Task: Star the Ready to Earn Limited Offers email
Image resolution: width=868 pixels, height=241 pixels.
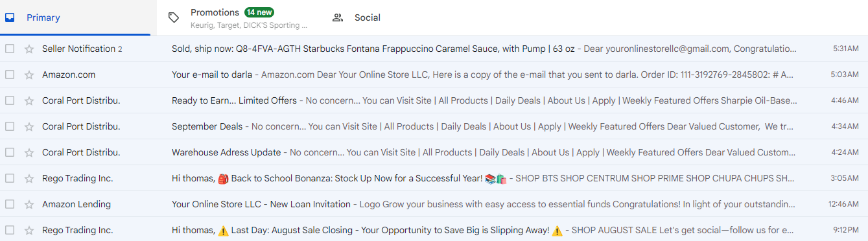Action: (29, 100)
